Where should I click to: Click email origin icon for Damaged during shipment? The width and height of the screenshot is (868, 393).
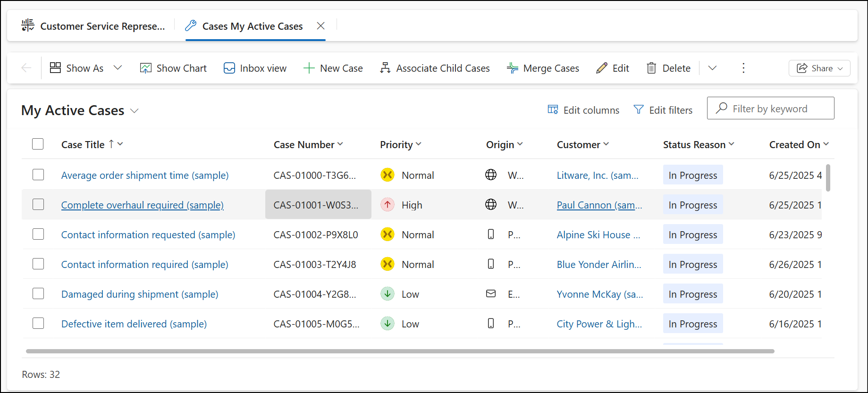491,293
